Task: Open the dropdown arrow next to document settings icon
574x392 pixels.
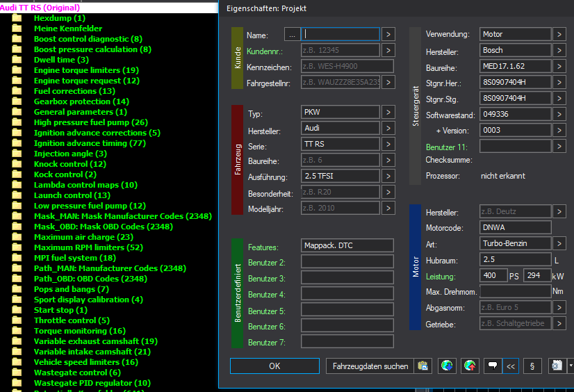Action: [571, 366]
